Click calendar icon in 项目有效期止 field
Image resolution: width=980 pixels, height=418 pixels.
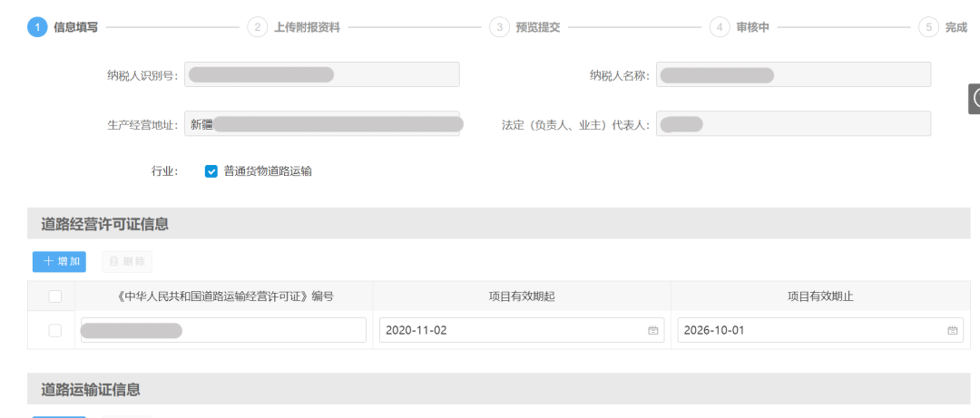click(952, 331)
